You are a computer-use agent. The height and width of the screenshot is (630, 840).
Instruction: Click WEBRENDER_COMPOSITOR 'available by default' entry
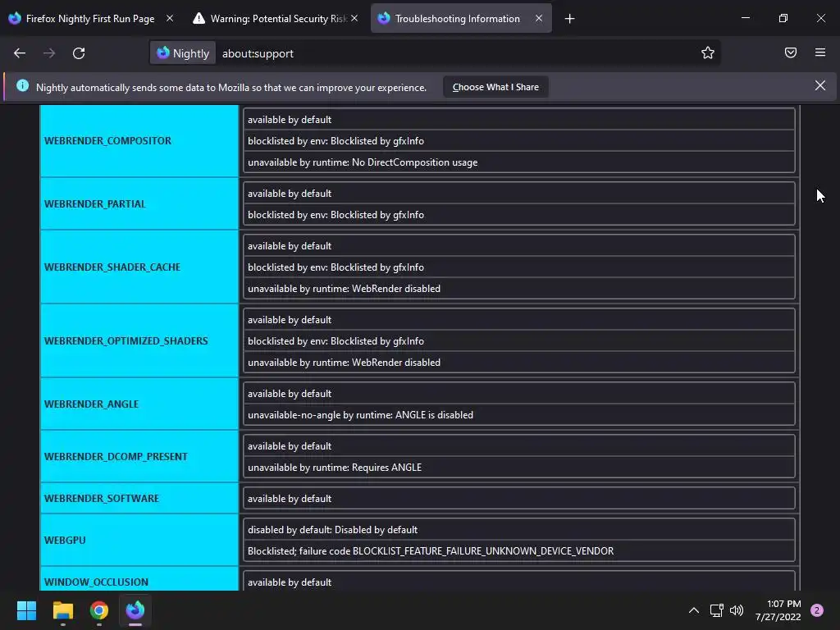290,120
